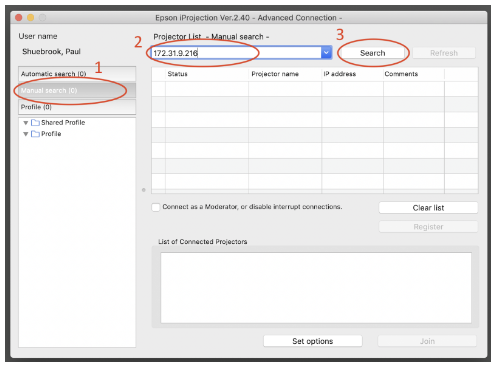Click the user name Shuebrook, Paul
The height and width of the screenshot is (365, 494).
(51, 51)
